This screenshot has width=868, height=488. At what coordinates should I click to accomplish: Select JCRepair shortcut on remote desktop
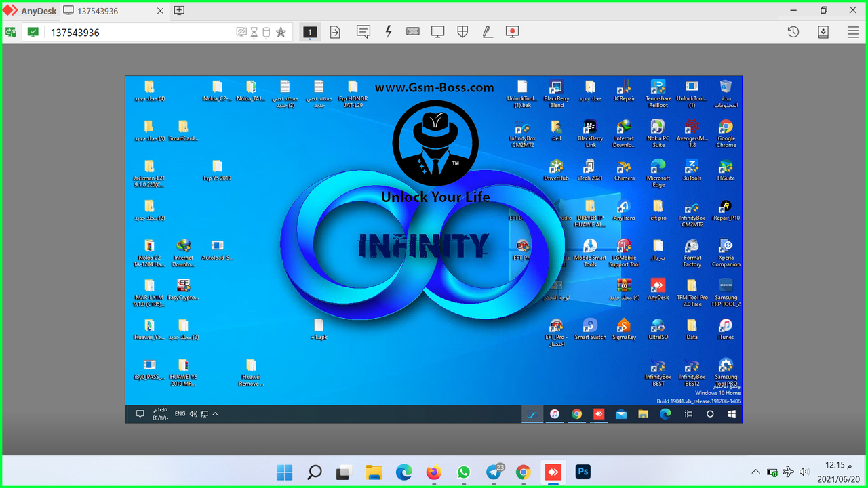tap(624, 91)
